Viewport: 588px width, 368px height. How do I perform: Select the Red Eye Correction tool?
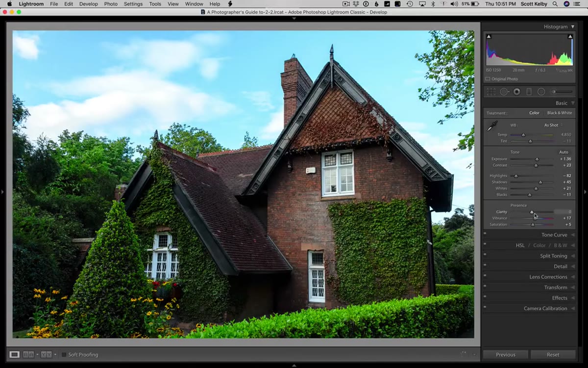[517, 92]
